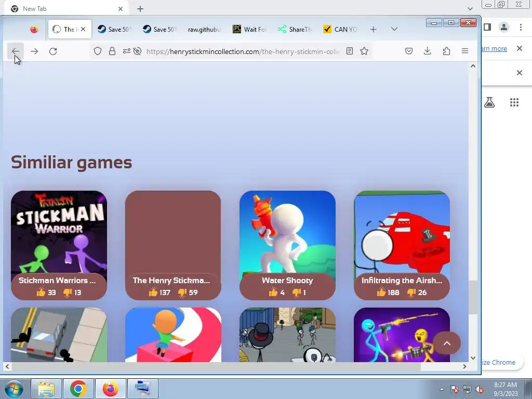Bookmark this page with the star
Screen dimensions: 532x399
[x=364, y=51]
